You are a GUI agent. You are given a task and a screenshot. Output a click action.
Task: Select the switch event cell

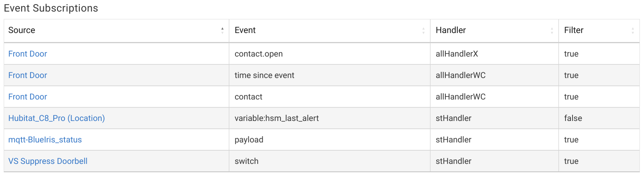(x=246, y=161)
